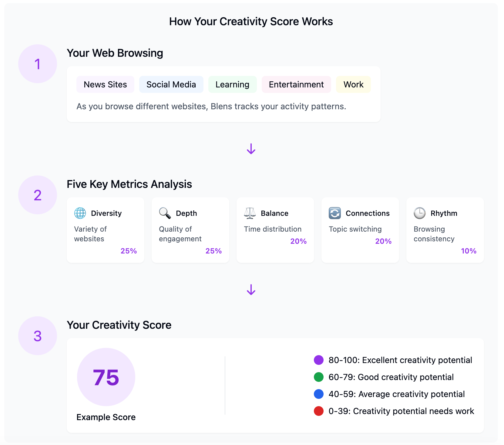Click the magnifying glass icon for Depth
Viewport: 504px width, 445px height.
165,213
